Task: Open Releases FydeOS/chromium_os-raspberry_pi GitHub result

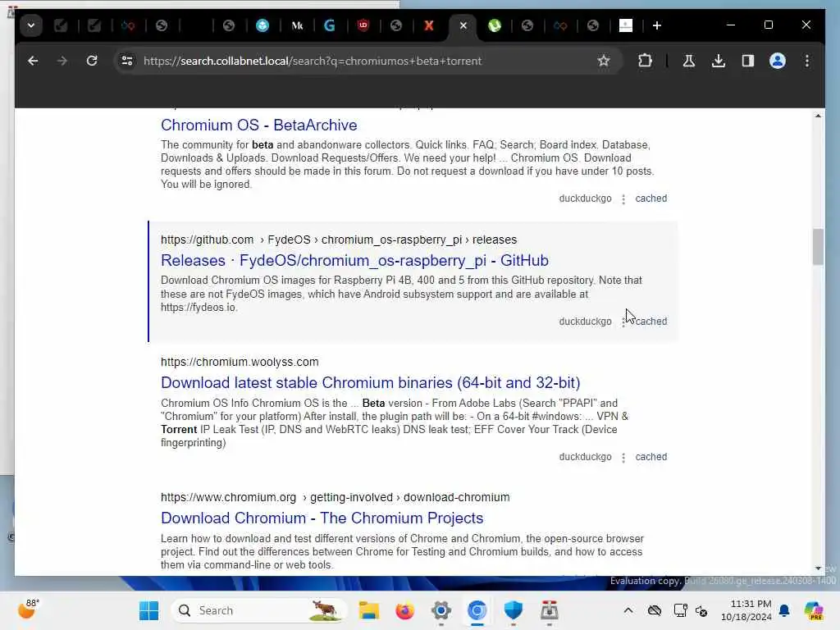Action: point(354,260)
